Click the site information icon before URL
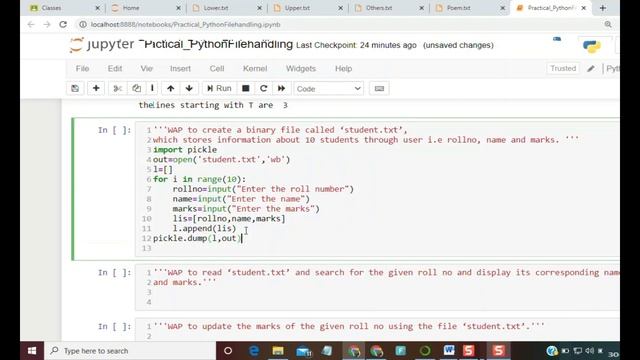Viewport: 640px width, 360px height. (x=83, y=24)
